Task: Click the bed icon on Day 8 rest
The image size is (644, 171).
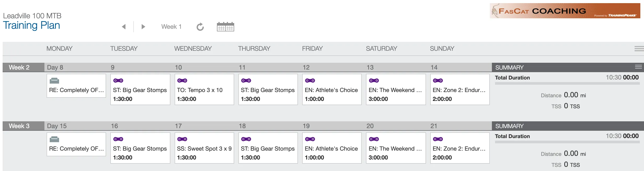Action: 54,81
